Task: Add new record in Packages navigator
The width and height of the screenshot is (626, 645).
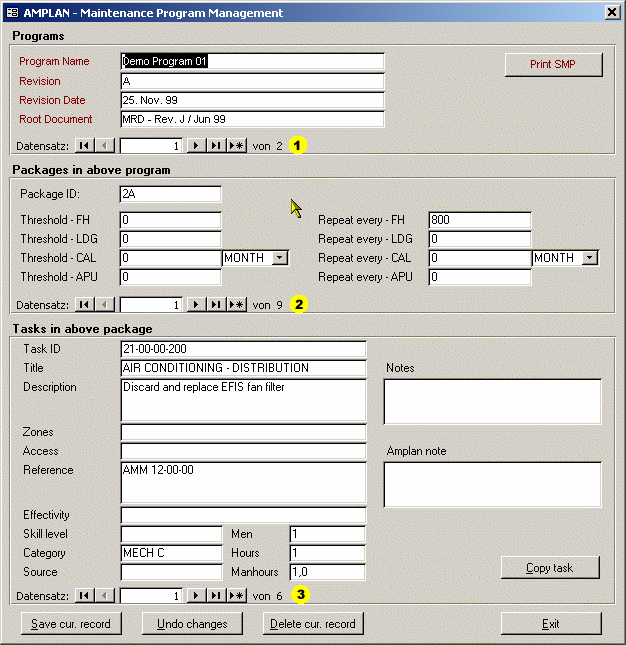Action: pos(236,304)
